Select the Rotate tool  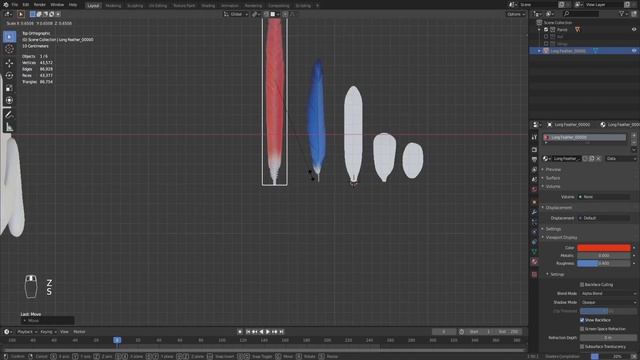click(x=9, y=76)
